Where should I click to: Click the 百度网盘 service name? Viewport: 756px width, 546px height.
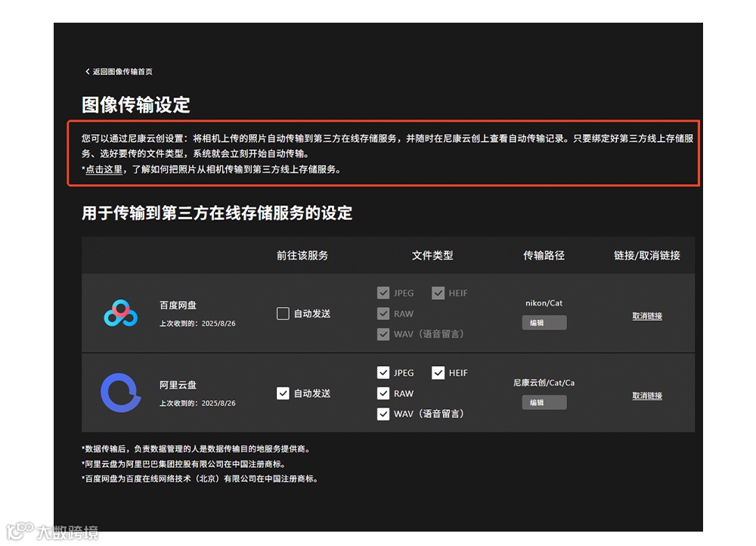point(178,305)
